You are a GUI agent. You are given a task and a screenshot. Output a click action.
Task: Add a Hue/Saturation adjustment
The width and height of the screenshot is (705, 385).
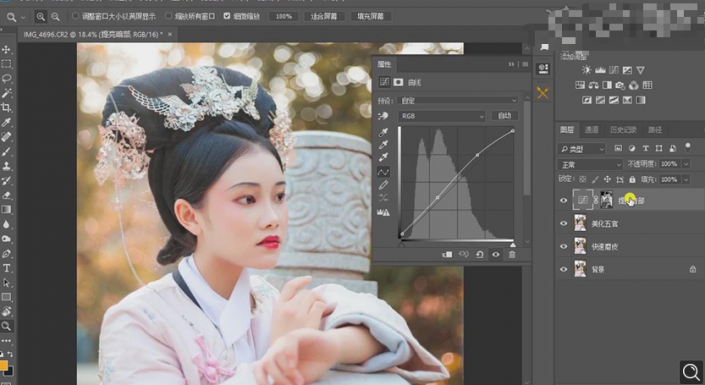pos(580,85)
